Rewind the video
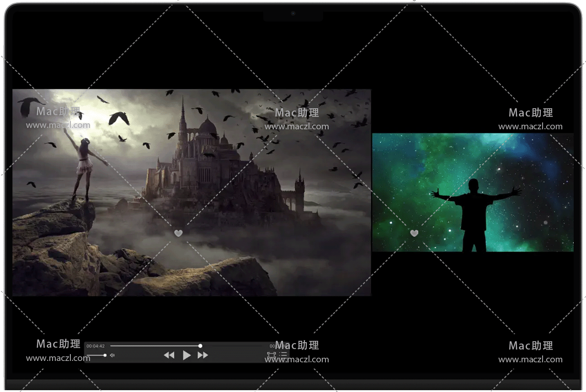The width and height of the screenshot is (586, 392). (x=169, y=355)
